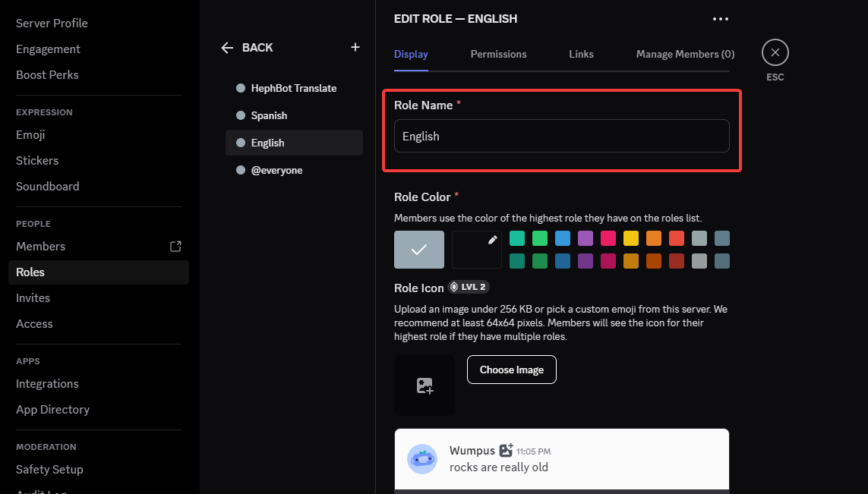
Task: Choose the purple role color swatch
Action: [x=586, y=238]
